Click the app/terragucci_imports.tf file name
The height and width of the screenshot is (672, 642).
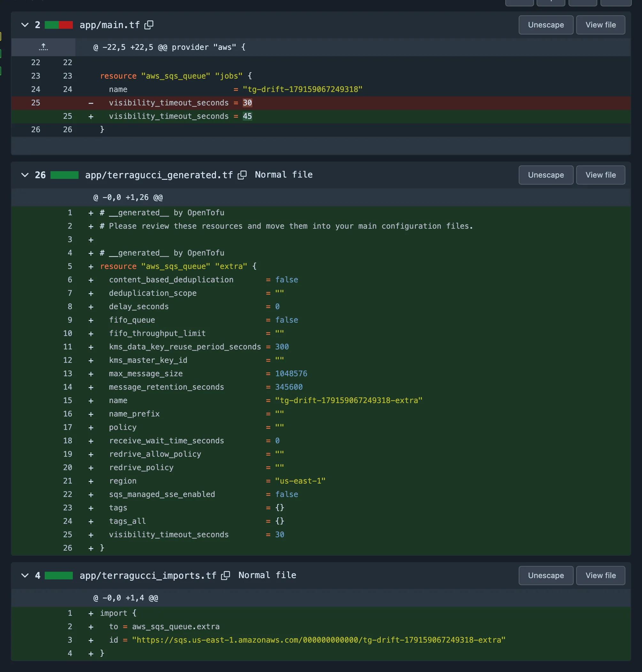click(148, 576)
